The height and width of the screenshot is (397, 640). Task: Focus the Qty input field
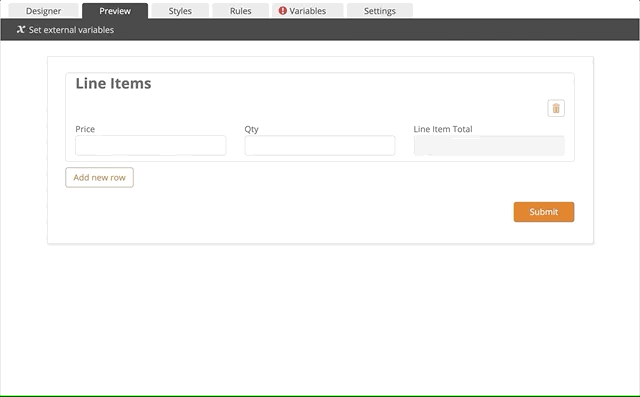tap(320, 145)
